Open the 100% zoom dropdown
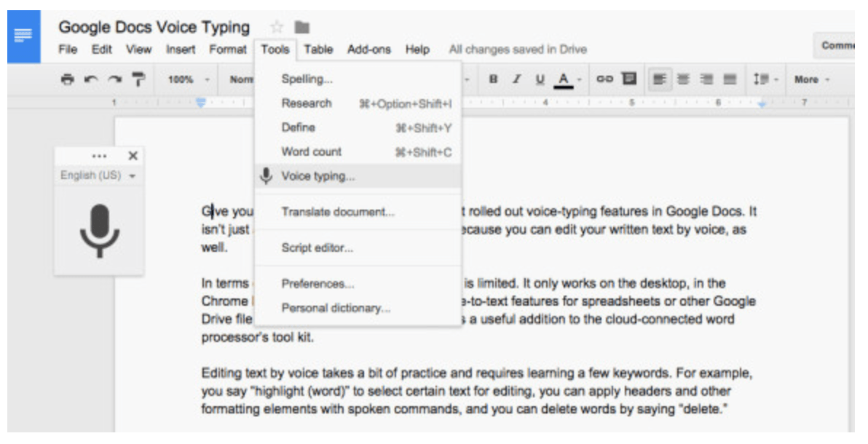The width and height of the screenshot is (868, 444). coord(189,79)
